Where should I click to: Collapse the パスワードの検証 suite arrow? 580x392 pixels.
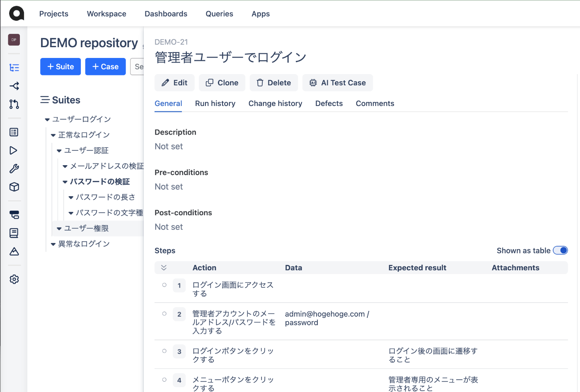(65, 182)
